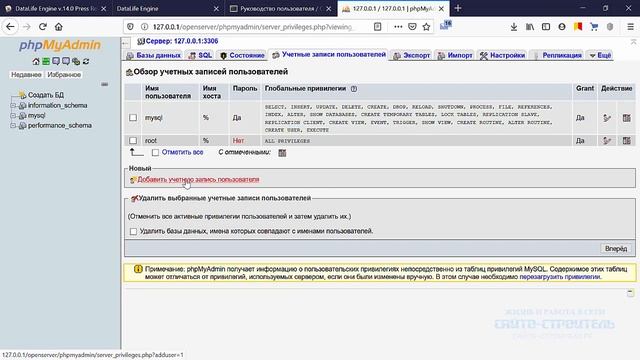Open the Firefox Library icon
This screenshot has width=640, height=360.
coord(530,27)
